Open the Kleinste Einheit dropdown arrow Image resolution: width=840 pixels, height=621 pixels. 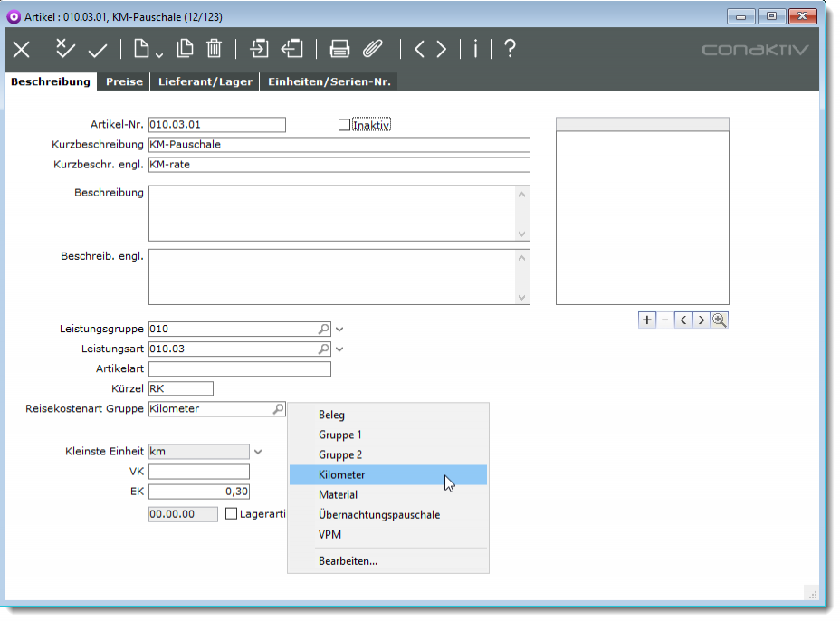(258, 452)
